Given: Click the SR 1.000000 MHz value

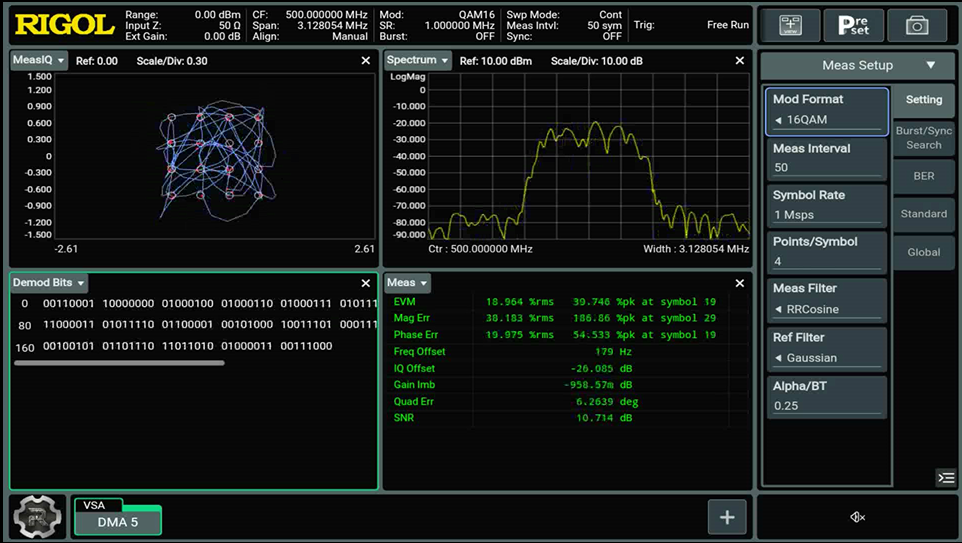Looking at the screenshot, I should pyautogui.click(x=460, y=26).
